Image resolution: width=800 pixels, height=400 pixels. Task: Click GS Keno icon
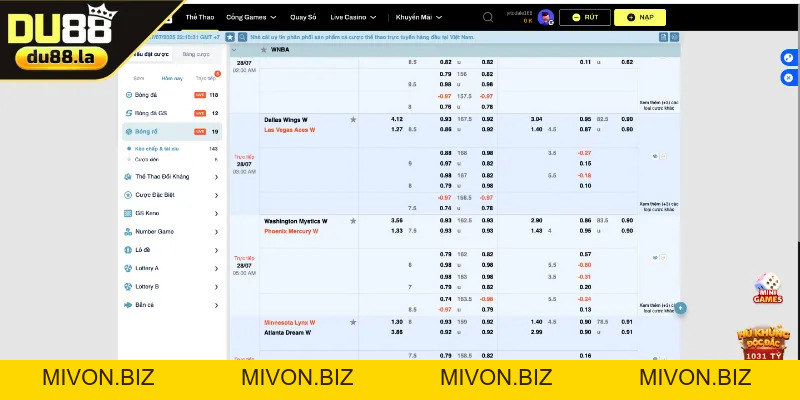click(x=128, y=213)
